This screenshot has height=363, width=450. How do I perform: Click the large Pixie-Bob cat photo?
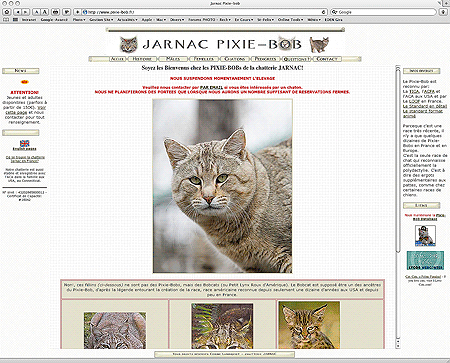coord(222,186)
